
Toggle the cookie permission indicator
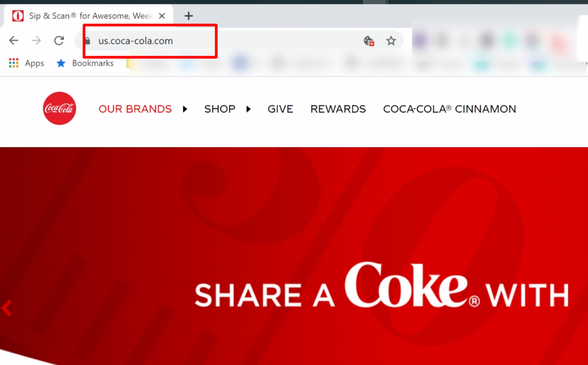[368, 41]
